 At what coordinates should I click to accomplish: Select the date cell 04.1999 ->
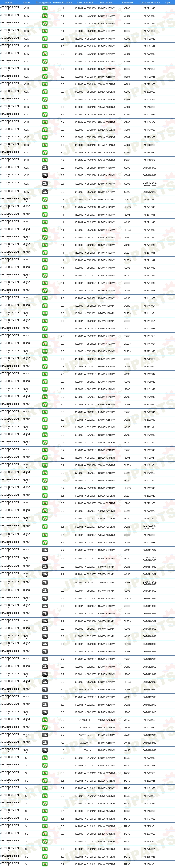pyautogui.click(x=84, y=727)
